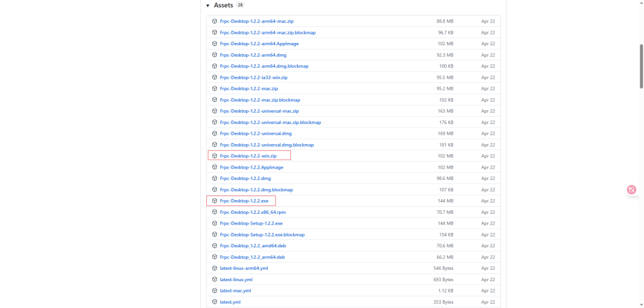This screenshot has width=644, height=308.
Task: Open Frpc-Desktop-1.2.2-universal-mac.zip.blockmap link
Action: tap(270, 122)
